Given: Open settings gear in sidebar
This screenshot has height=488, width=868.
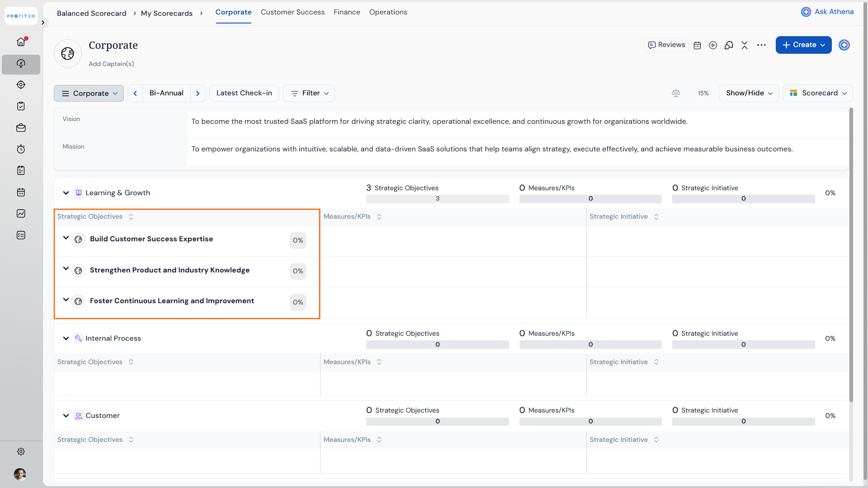Looking at the screenshot, I should (x=21, y=451).
